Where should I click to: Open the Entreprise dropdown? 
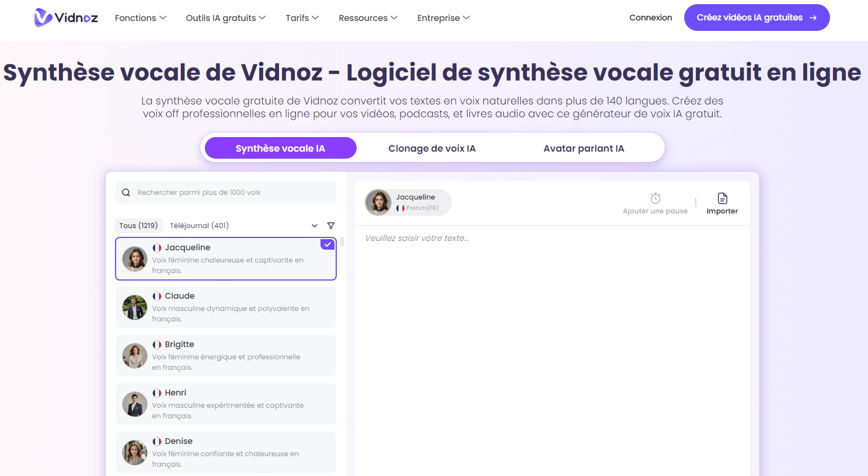[x=444, y=18]
